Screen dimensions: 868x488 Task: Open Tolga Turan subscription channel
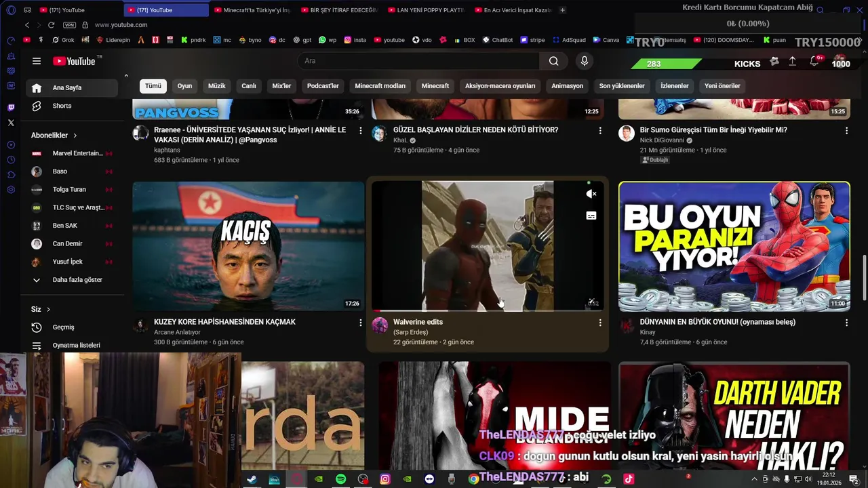coord(72,190)
